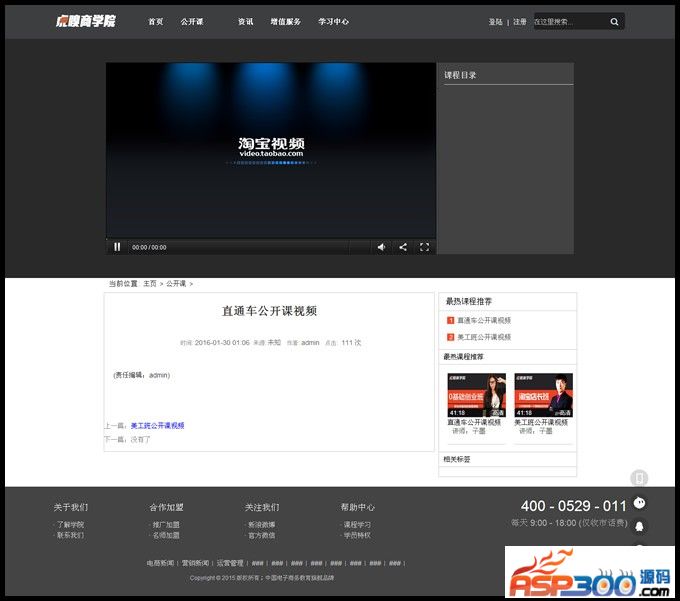The height and width of the screenshot is (601, 680).
Task: Click the 电商新闻 footer link
Action: pyautogui.click(x=160, y=563)
